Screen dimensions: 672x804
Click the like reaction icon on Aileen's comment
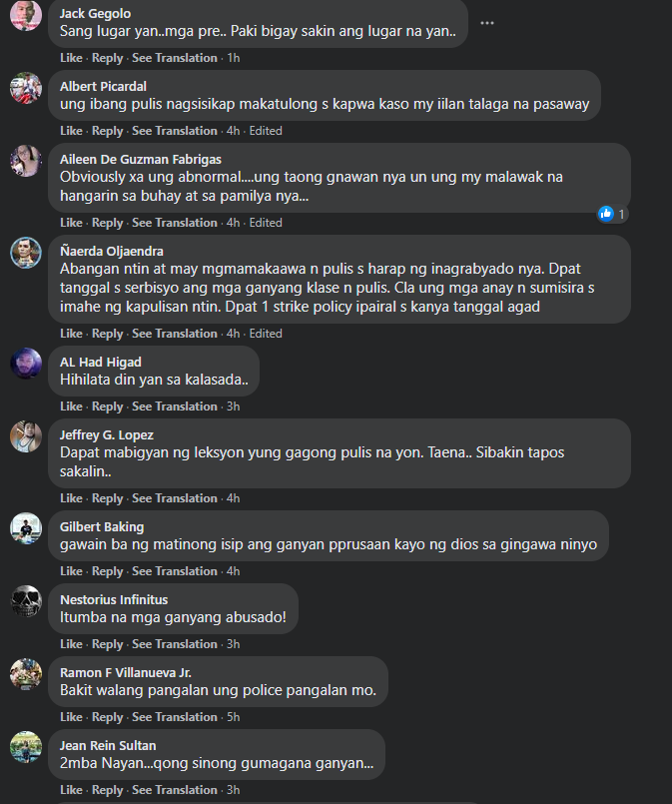tap(605, 214)
